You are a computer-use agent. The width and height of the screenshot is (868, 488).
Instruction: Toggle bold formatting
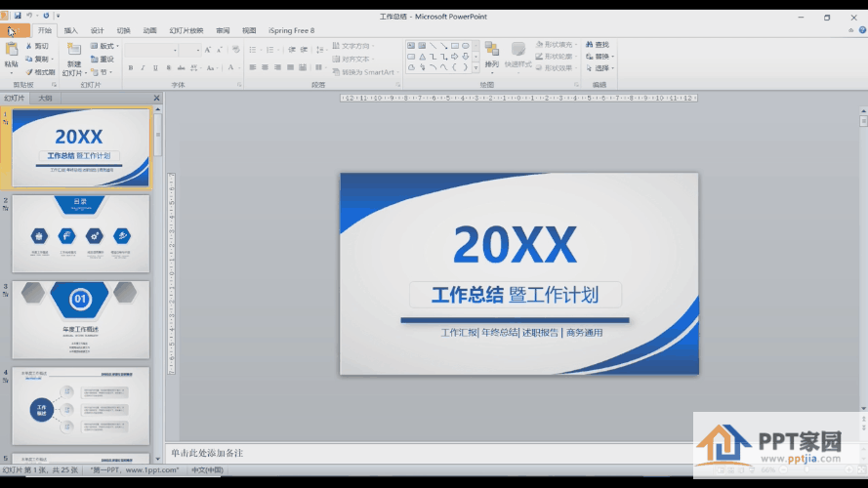(131, 68)
